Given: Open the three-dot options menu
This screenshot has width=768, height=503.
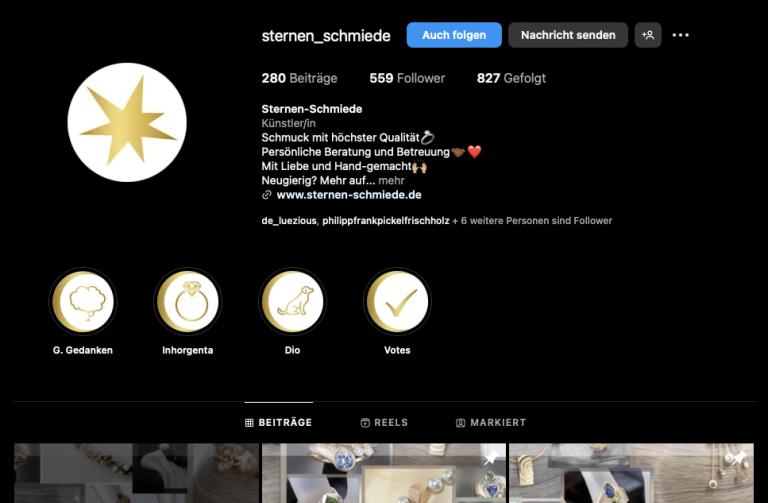Looking at the screenshot, I should pos(680,35).
